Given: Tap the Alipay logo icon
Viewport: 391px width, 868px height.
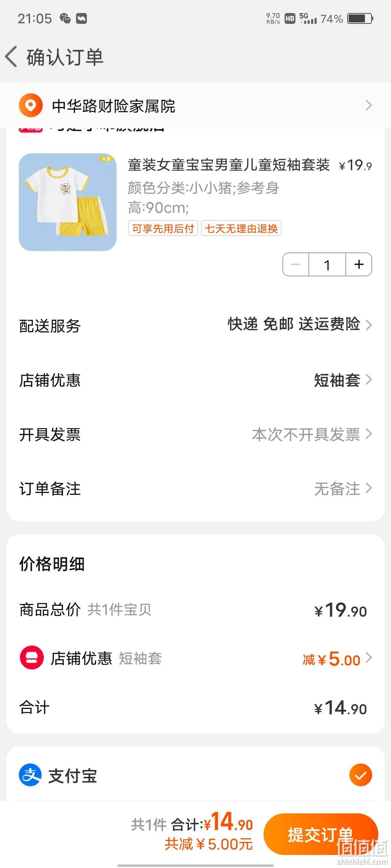Looking at the screenshot, I should [x=30, y=775].
